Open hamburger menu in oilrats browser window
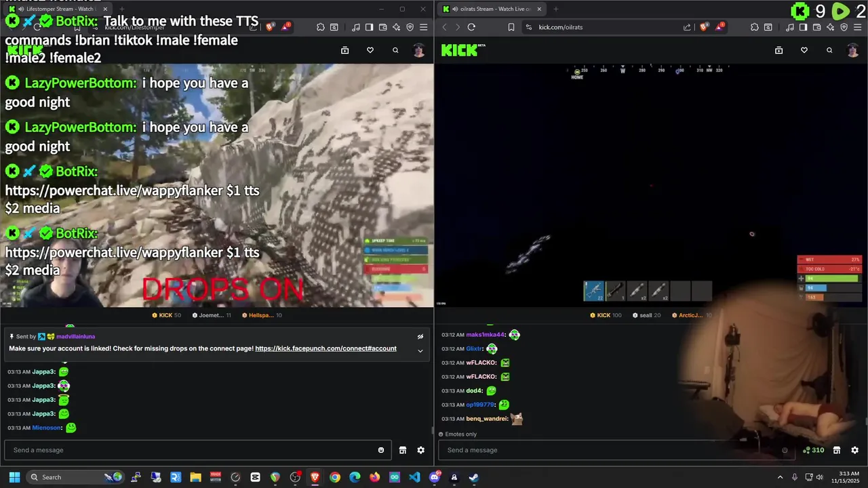 coord(857,27)
